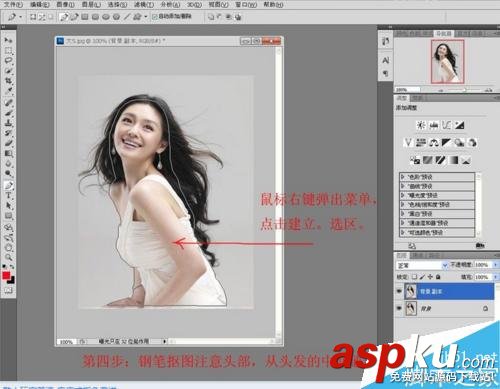Click the background black color swatch
Screen dimensions: 500x389
tap(12, 280)
